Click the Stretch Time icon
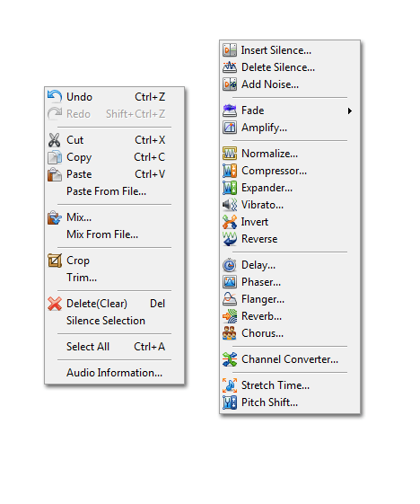The width and height of the screenshot is (420, 504). 230,385
